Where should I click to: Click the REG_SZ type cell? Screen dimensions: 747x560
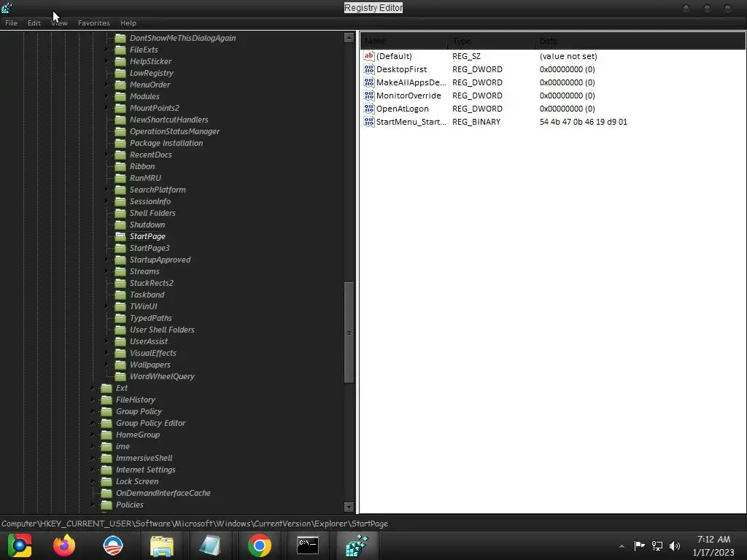pos(466,56)
